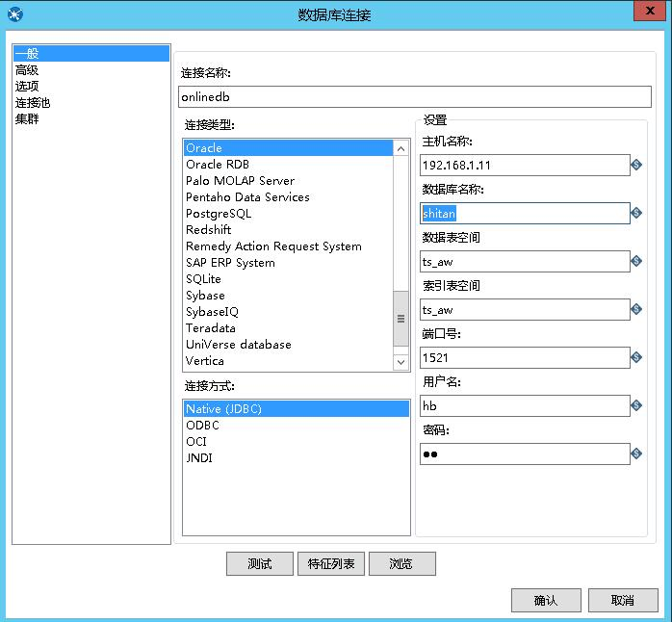Select Redshift connection type

point(288,230)
